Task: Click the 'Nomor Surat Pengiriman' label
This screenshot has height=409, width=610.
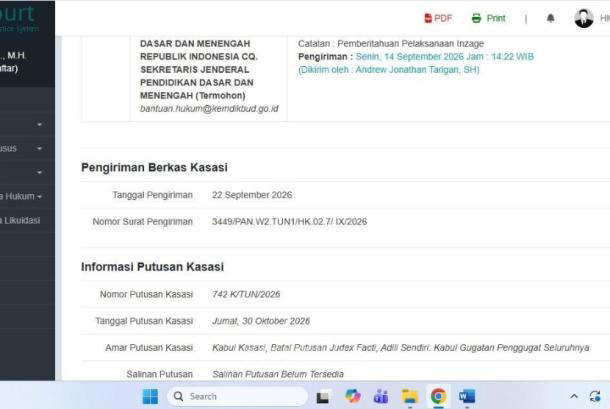Action: click(x=142, y=222)
